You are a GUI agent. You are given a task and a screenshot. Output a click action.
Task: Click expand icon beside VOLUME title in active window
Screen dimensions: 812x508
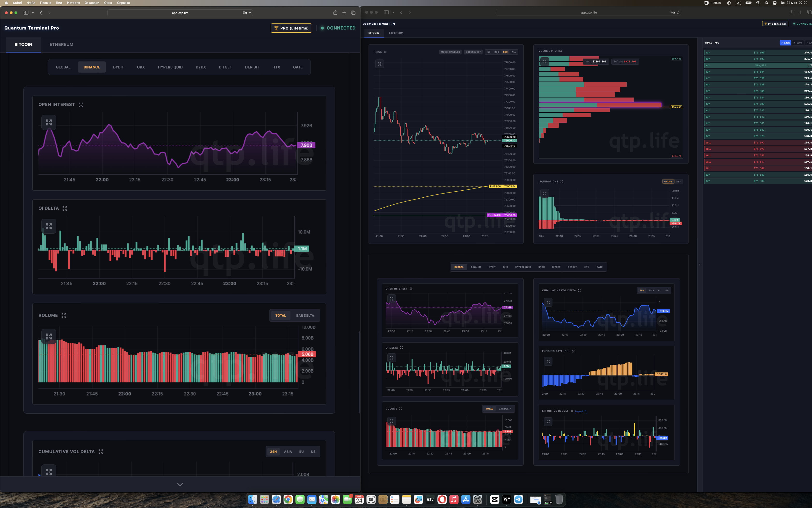[x=64, y=315]
